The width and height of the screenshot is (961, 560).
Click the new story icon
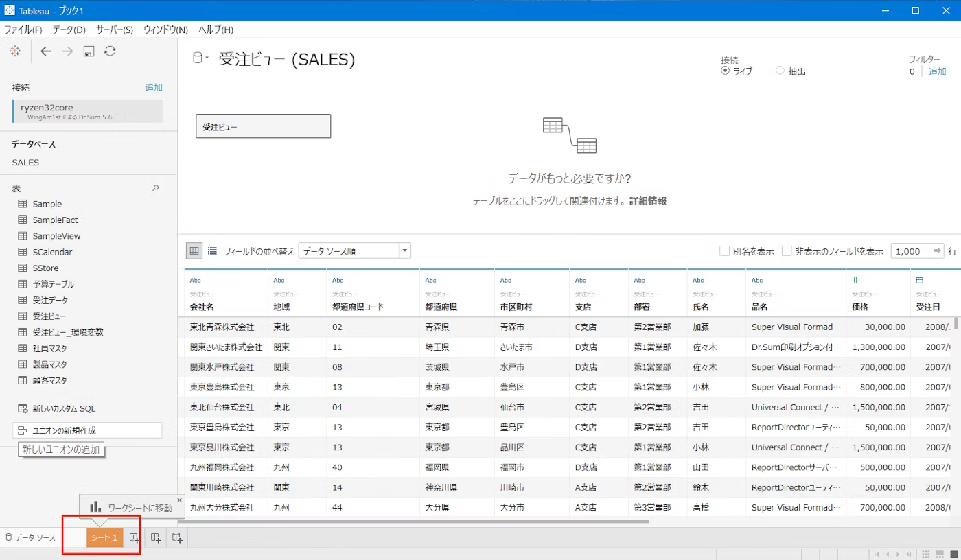click(x=177, y=538)
